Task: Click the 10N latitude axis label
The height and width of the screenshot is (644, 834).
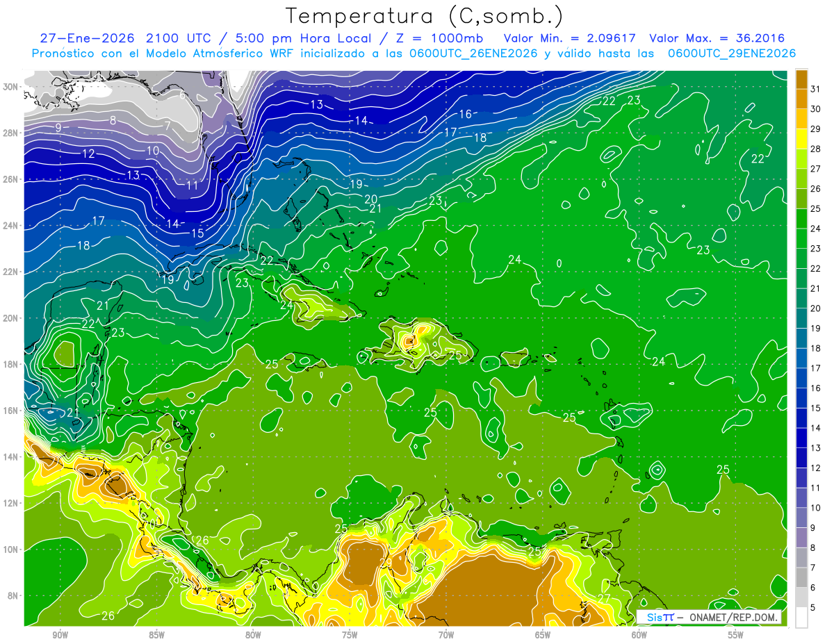Action: click(x=11, y=550)
